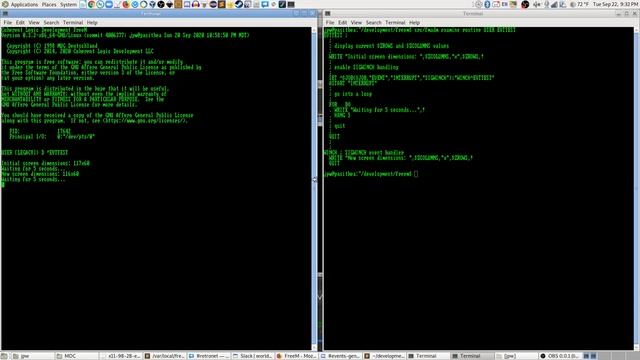Open the Bluetooth tray icon

pyautogui.click(x=487, y=4)
